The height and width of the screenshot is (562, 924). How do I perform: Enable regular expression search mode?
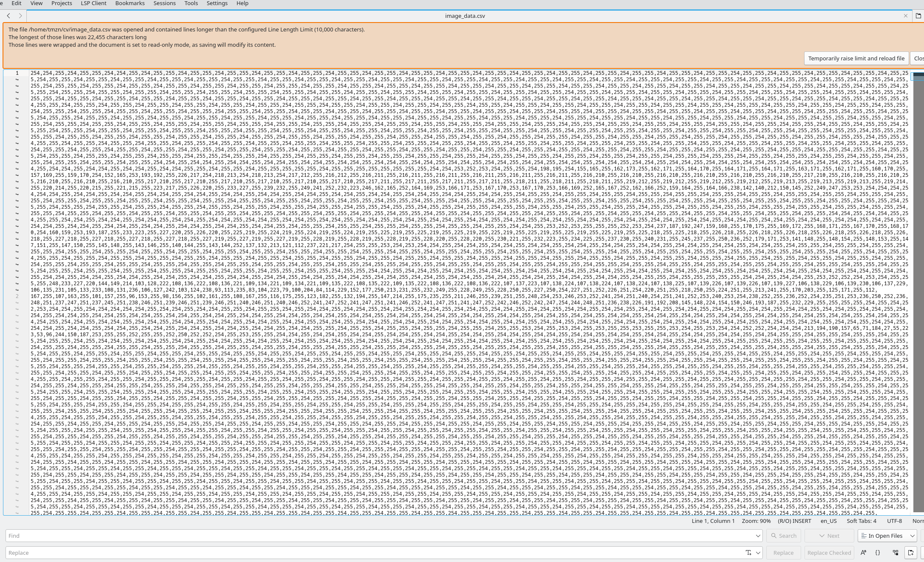pyautogui.click(x=878, y=553)
